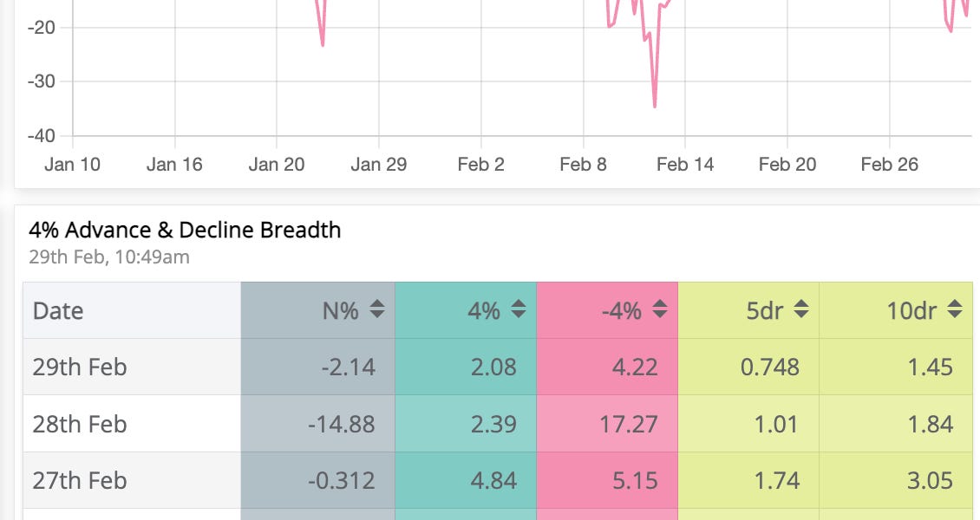Click the descending arrow on the 4% column
The width and height of the screenshot is (980, 520).
coord(517,315)
